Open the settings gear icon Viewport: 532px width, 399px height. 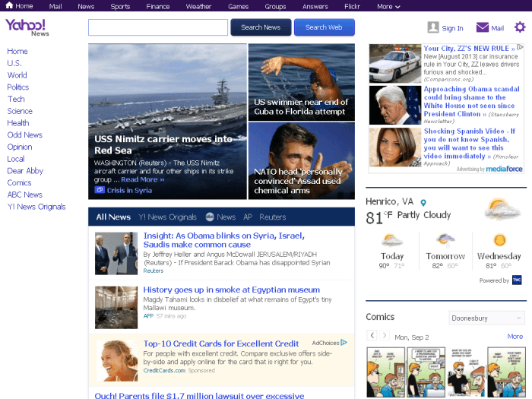[x=519, y=27]
